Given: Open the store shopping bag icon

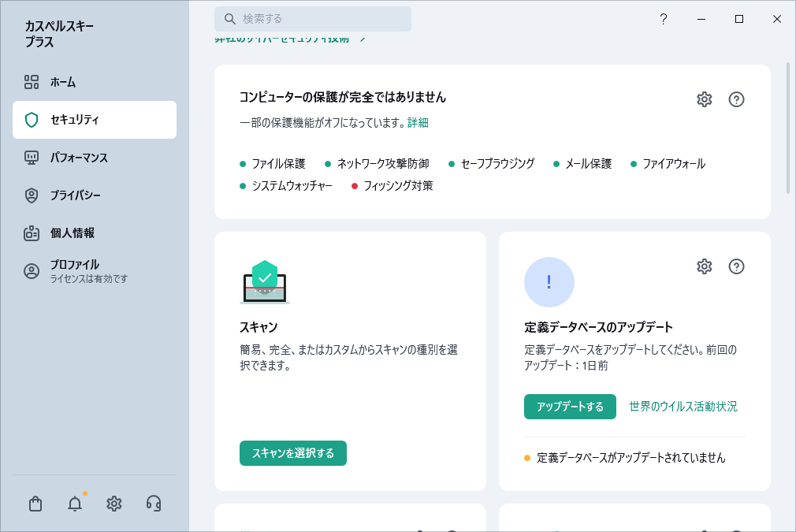Looking at the screenshot, I should pyautogui.click(x=35, y=504).
